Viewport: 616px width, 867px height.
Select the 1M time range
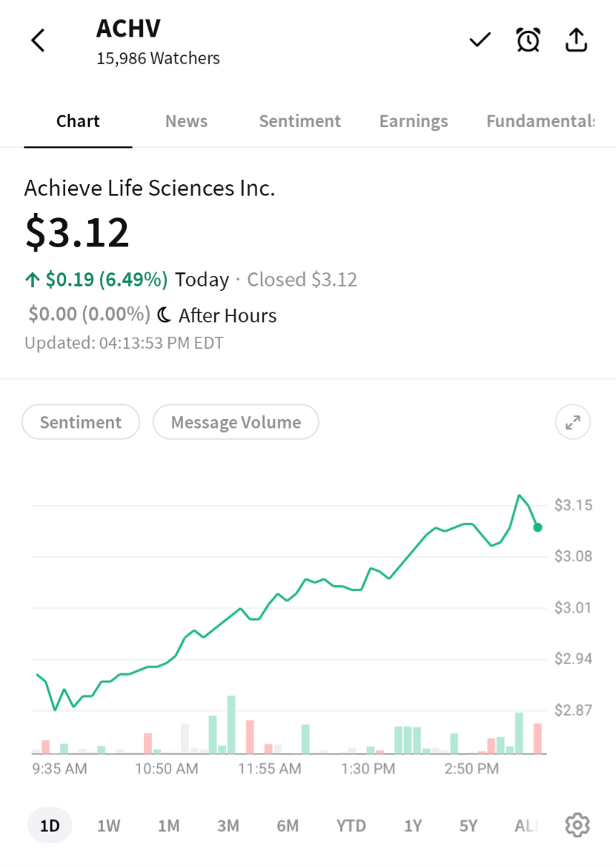[x=168, y=826]
